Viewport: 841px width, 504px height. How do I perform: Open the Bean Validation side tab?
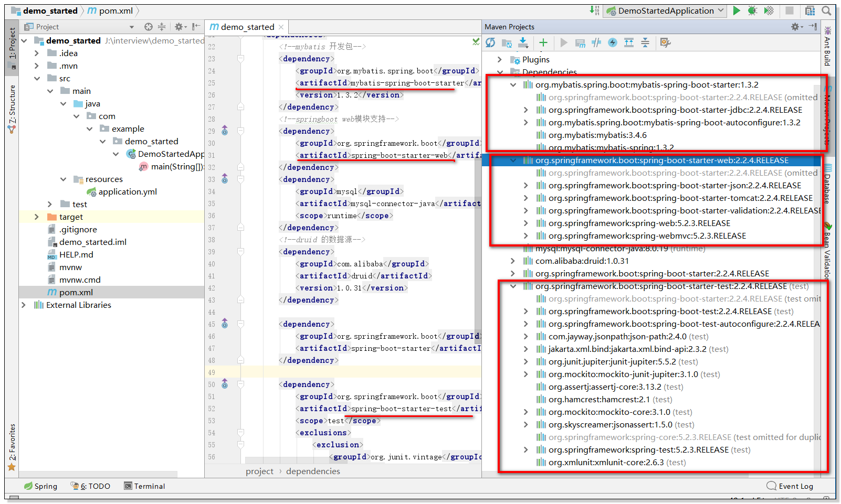[827, 251]
